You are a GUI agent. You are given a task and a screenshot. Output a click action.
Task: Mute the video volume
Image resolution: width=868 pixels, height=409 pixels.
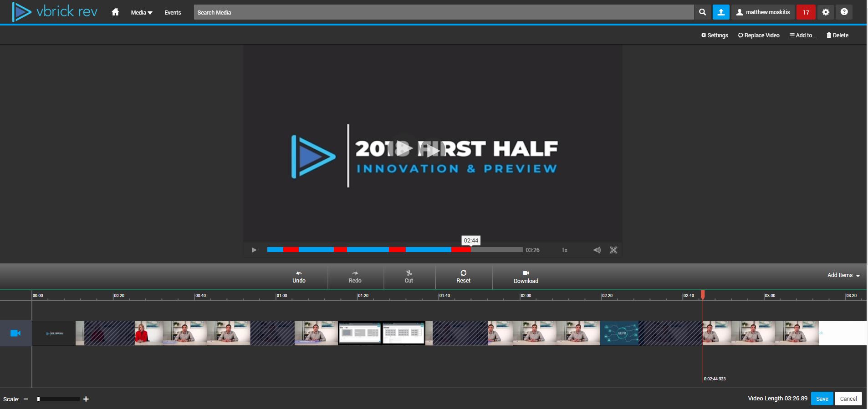pyautogui.click(x=597, y=250)
